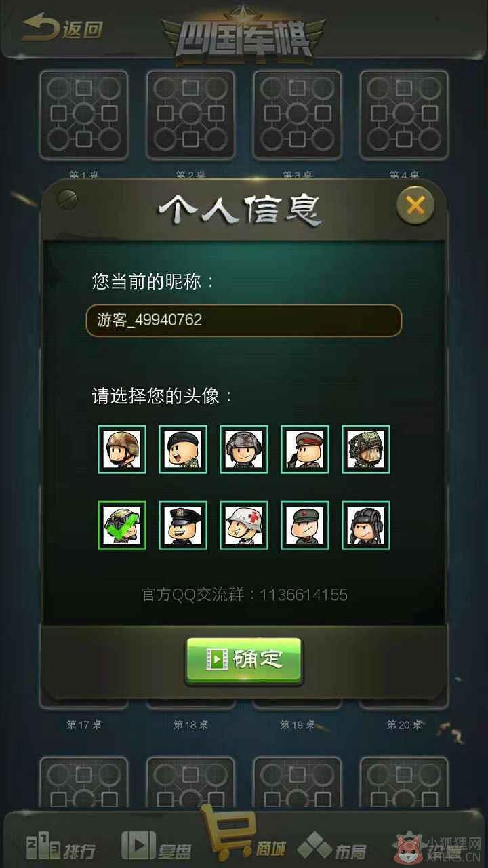Choose the black beret soldier avatar
The height and width of the screenshot is (868, 488).
click(183, 449)
